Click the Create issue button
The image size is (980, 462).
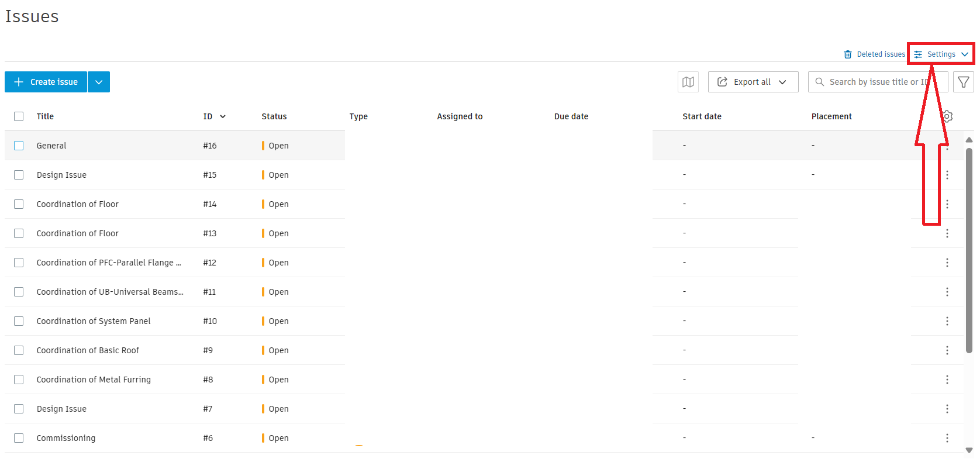46,82
